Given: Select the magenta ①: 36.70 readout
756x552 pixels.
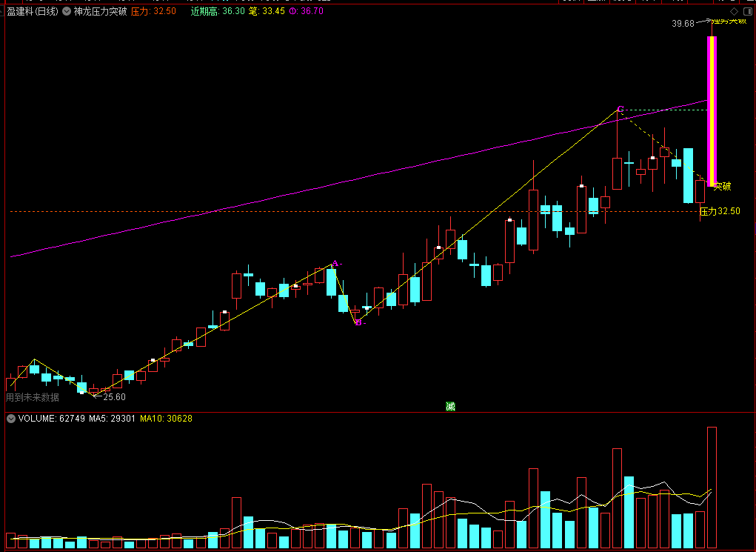Looking at the screenshot, I should [306, 11].
